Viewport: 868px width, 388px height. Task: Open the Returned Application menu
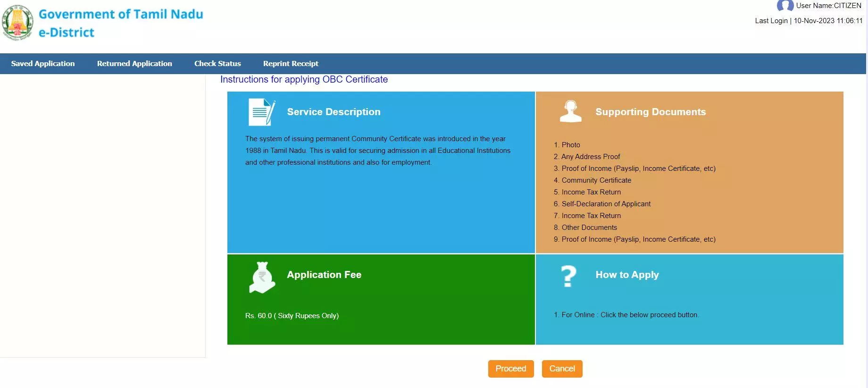click(134, 64)
